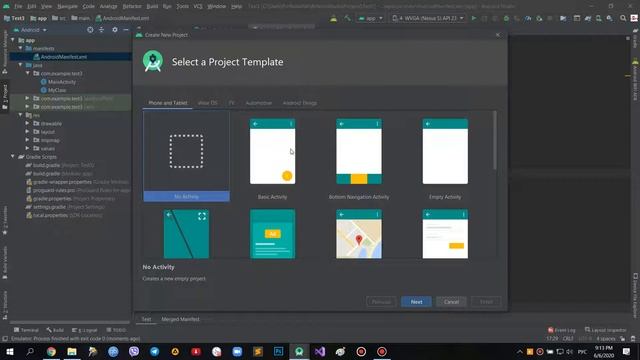The image size is (640, 360).
Task: Click the Finish button in dialog
Action: [486, 302]
